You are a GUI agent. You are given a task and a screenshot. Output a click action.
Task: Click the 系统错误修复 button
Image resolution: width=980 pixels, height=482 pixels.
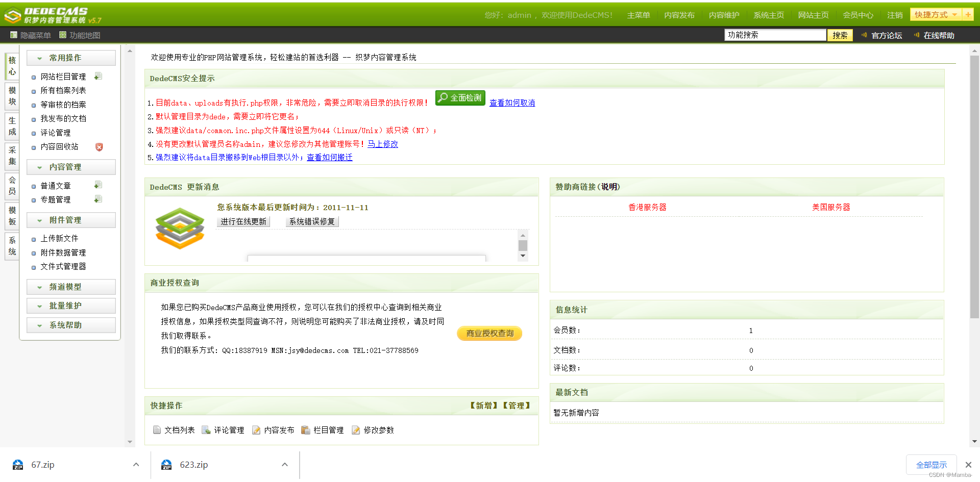[x=312, y=221]
